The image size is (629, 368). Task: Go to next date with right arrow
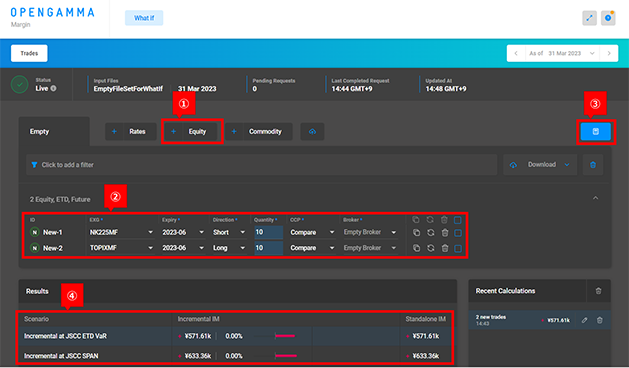tap(609, 53)
